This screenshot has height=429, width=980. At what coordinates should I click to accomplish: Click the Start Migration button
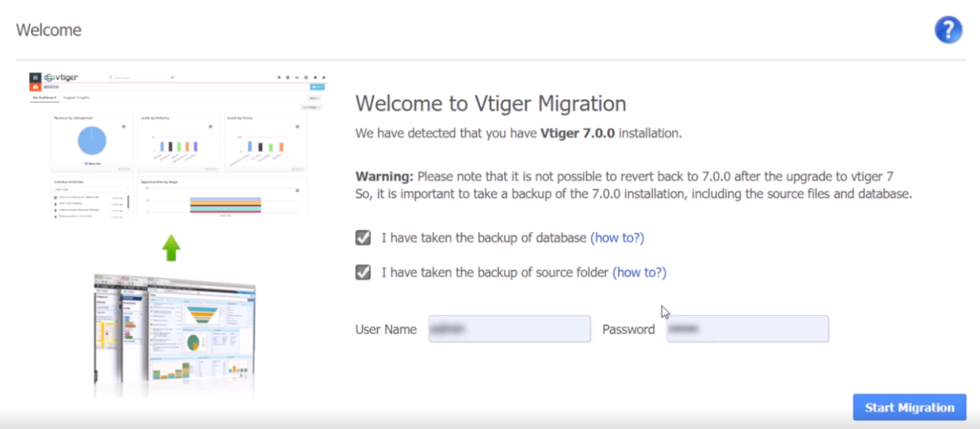tap(909, 408)
